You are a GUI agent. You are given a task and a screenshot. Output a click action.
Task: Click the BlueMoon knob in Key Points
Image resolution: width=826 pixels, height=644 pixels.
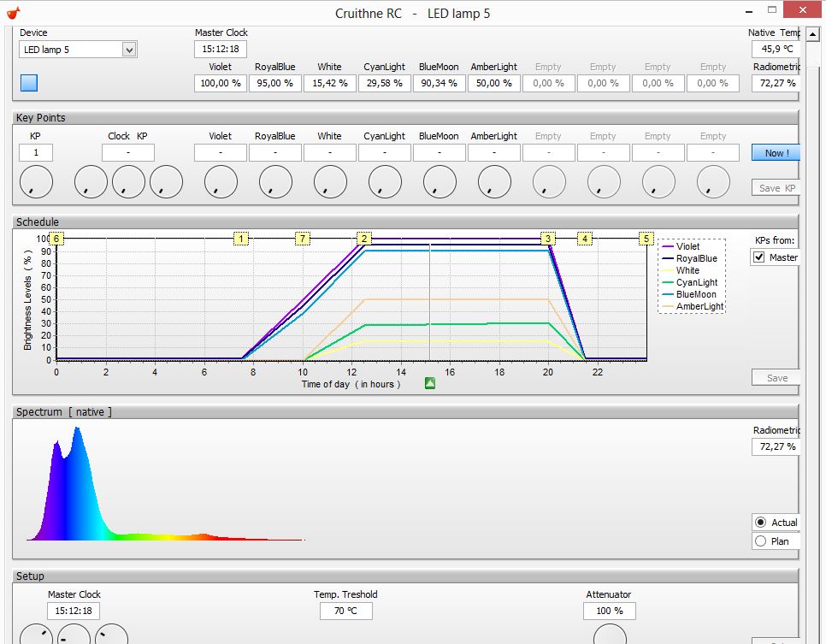440,181
